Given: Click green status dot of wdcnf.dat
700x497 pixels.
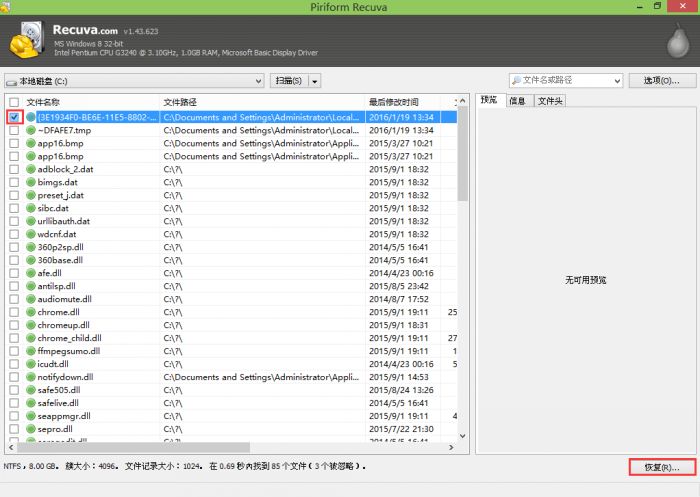Looking at the screenshot, I should coord(30,234).
